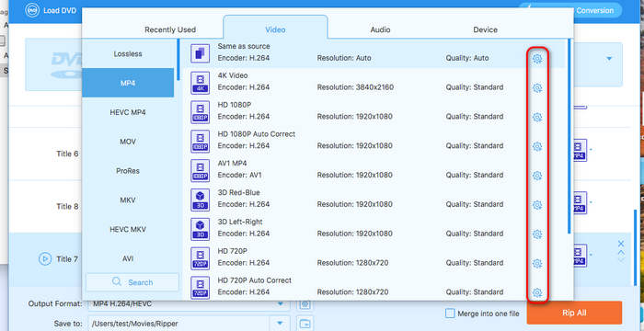
Task: Click the Title 6 row label
Action: point(67,154)
